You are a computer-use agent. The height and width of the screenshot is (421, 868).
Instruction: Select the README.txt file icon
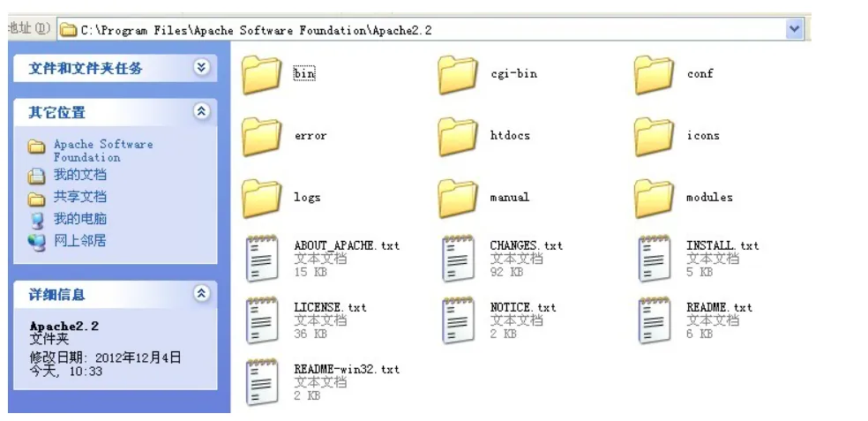point(655,320)
